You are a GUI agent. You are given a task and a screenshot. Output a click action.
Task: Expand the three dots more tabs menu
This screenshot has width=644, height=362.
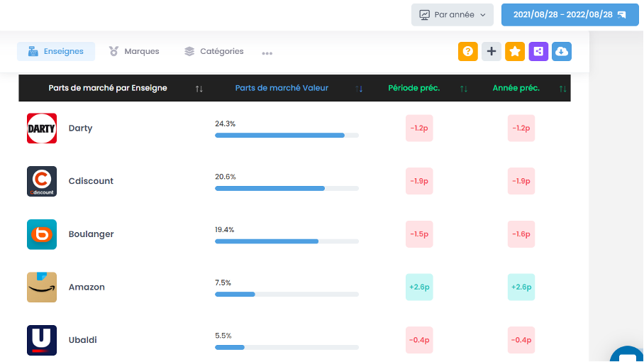coord(267,53)
